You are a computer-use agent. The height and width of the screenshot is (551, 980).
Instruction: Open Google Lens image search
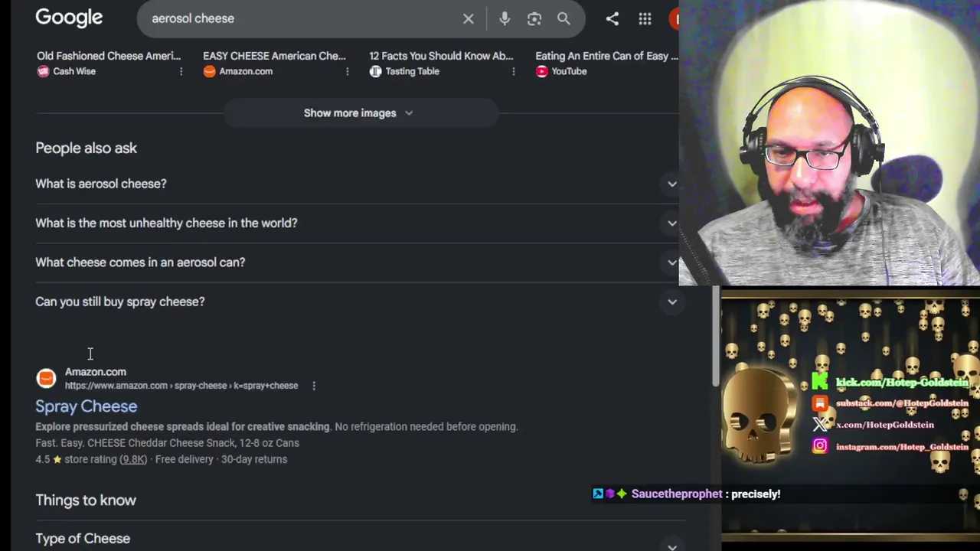[x=534, y=18]
